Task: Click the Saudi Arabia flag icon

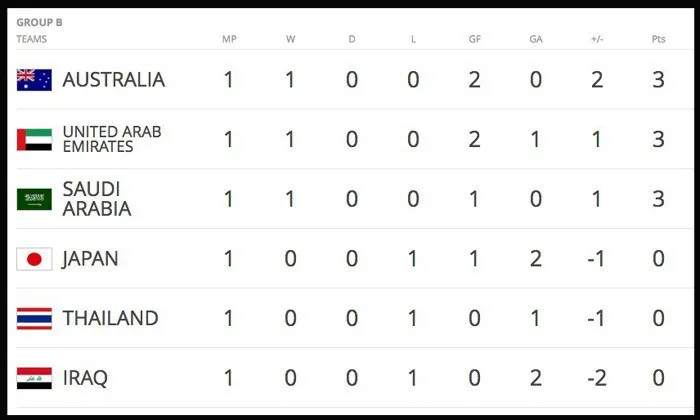Action: pyautogui.click(x=34, y=199)
